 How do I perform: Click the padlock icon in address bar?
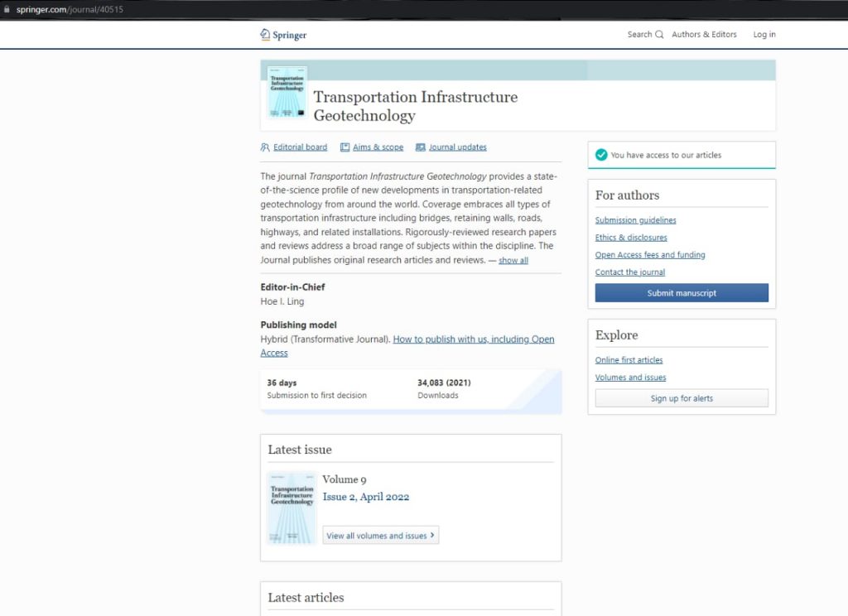point(7,9)
